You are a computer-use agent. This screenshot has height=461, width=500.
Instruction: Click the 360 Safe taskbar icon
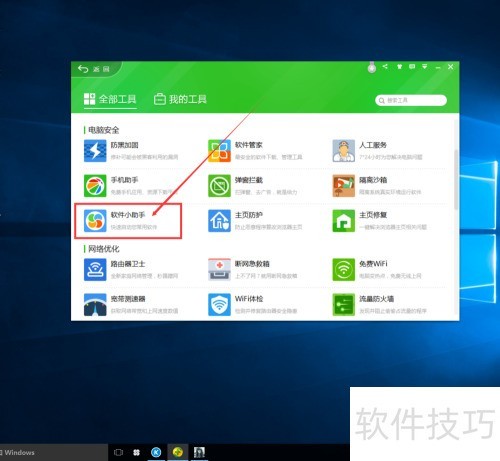click(178, 452)
